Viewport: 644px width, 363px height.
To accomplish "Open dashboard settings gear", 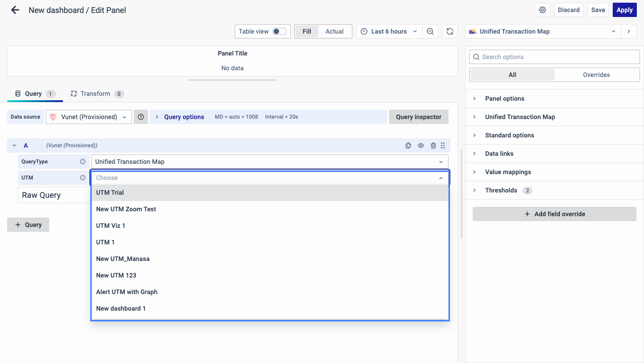I will pos(542,9).
